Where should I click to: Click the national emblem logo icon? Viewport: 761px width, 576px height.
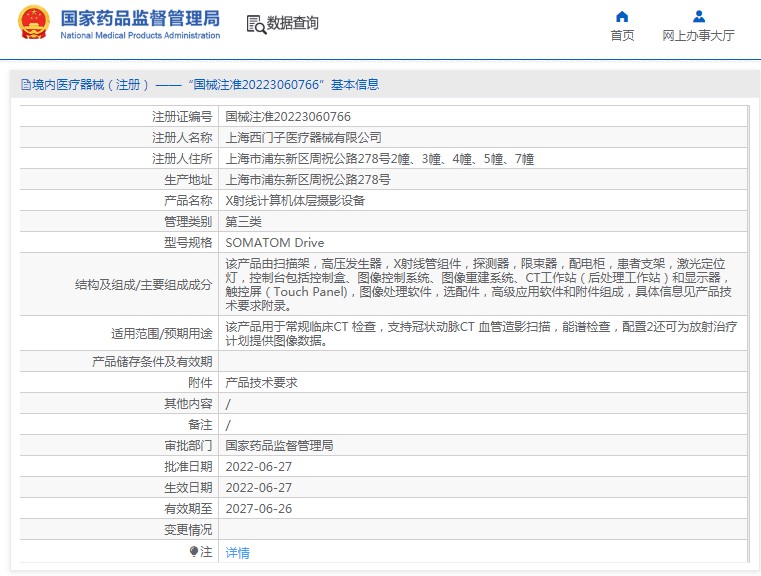(34, 22)
